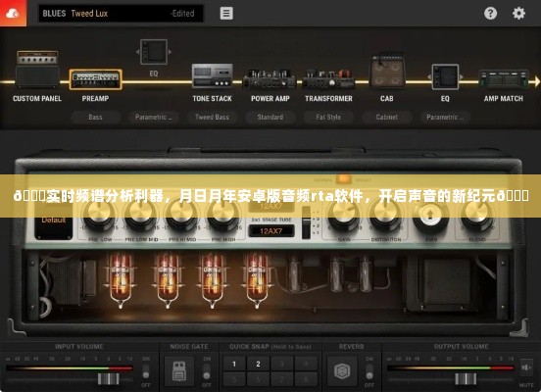
Task: Toggle the Noise Gate ON/OFF switch
Action: point(207,371)
